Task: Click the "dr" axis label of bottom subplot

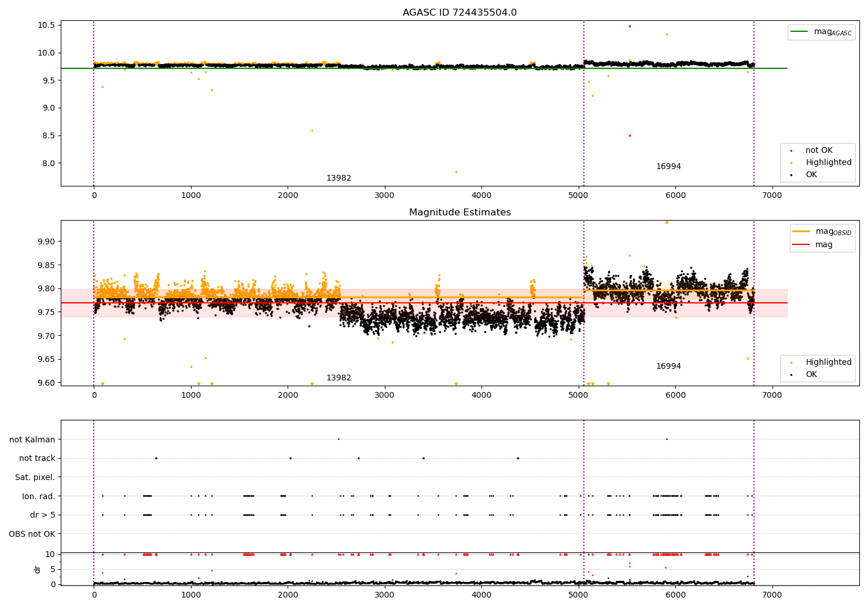Action: tap(38, 569)
